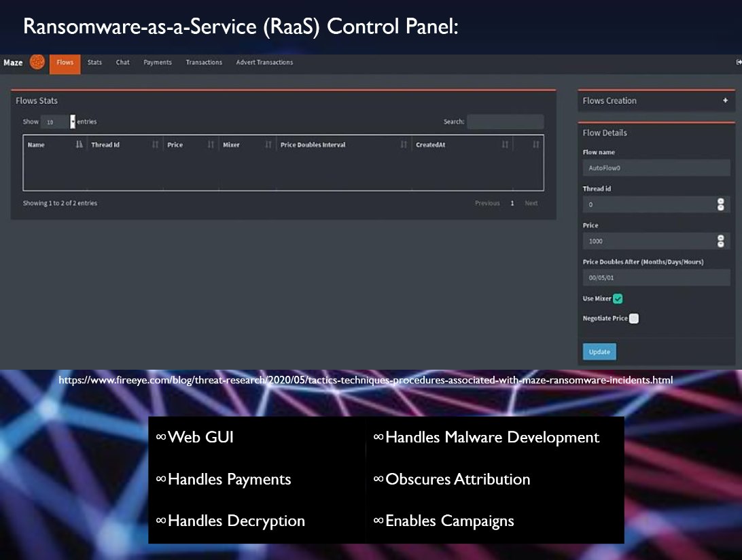Image resolution: width=742 pixels, height=560 pixels.
Task: Go to the Previous table page
Action: click(x=487, y=203)
